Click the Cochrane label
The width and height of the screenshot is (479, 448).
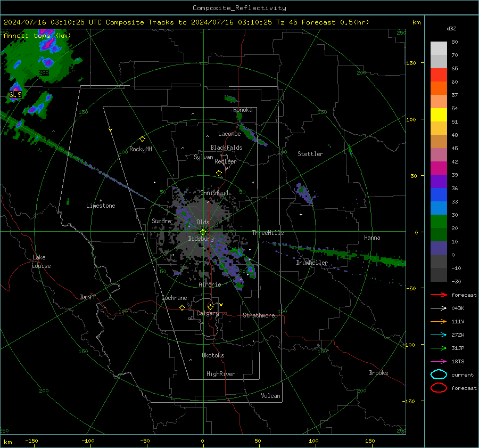click(x=174, y=298)
